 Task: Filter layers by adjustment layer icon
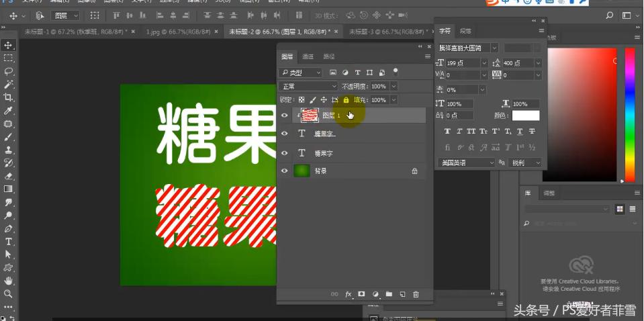[345, 73]
